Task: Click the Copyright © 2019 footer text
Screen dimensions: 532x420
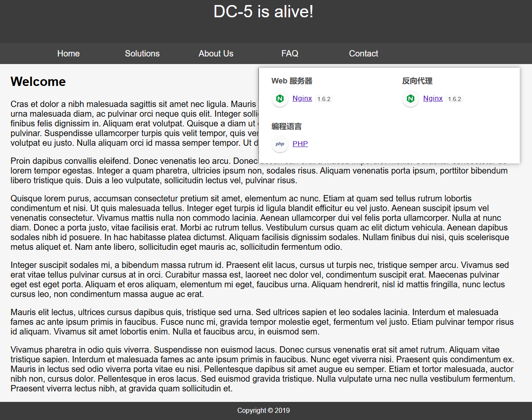Action: (263, 410)
